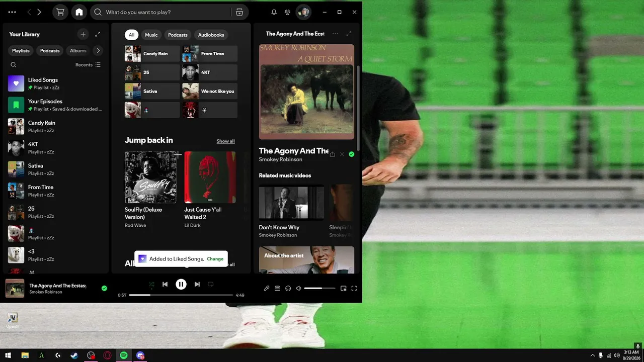This screenshot has height=362, width=644.
Task: Seek within the song progress bar
Action: 181,295
